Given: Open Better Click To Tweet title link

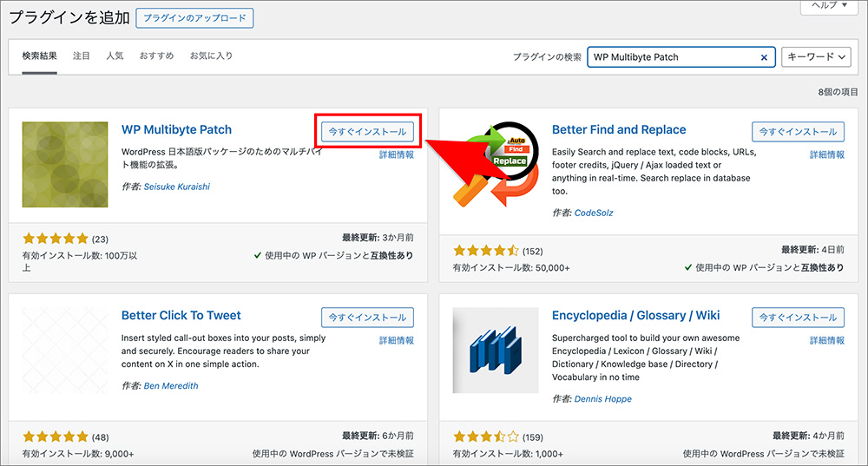Looking at the screenshot, I should 181,316.
